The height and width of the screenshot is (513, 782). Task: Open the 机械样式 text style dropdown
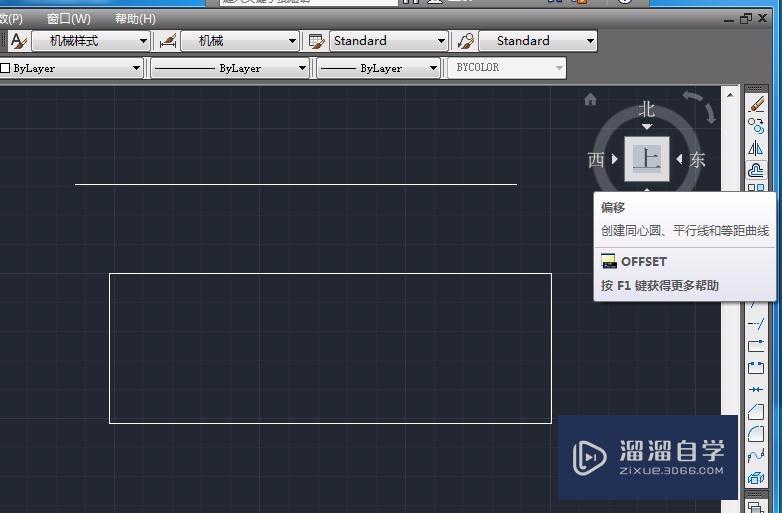[91, 41]
